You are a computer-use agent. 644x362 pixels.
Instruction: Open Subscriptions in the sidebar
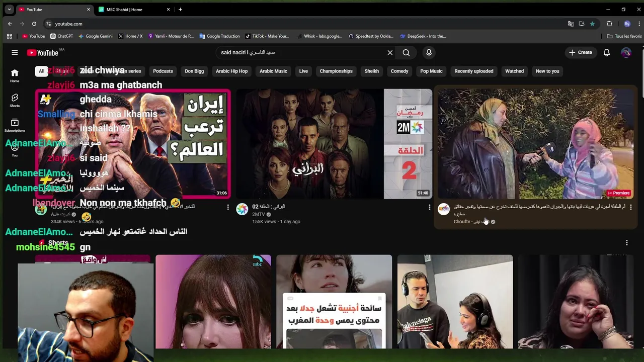click(15, 125)
